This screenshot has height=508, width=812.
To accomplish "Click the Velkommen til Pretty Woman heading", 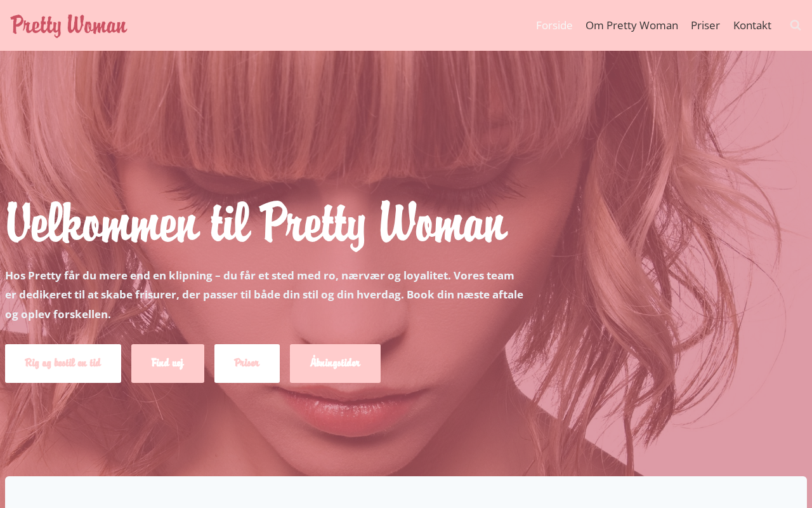I will 256,224.
